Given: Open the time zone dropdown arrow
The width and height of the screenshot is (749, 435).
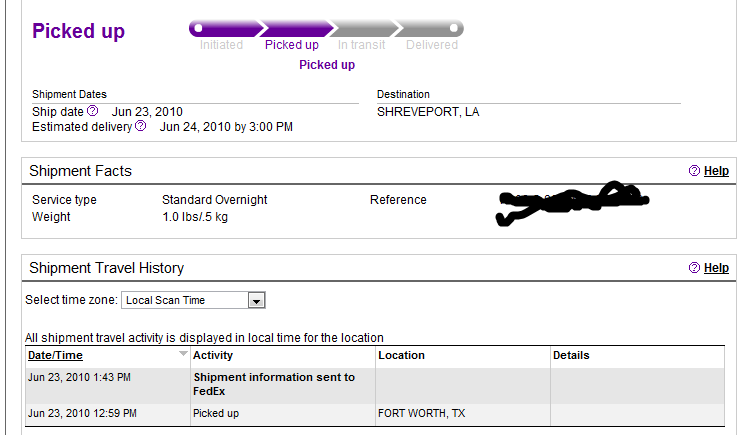Looking at the screenshot, I should tap(257, 300).
